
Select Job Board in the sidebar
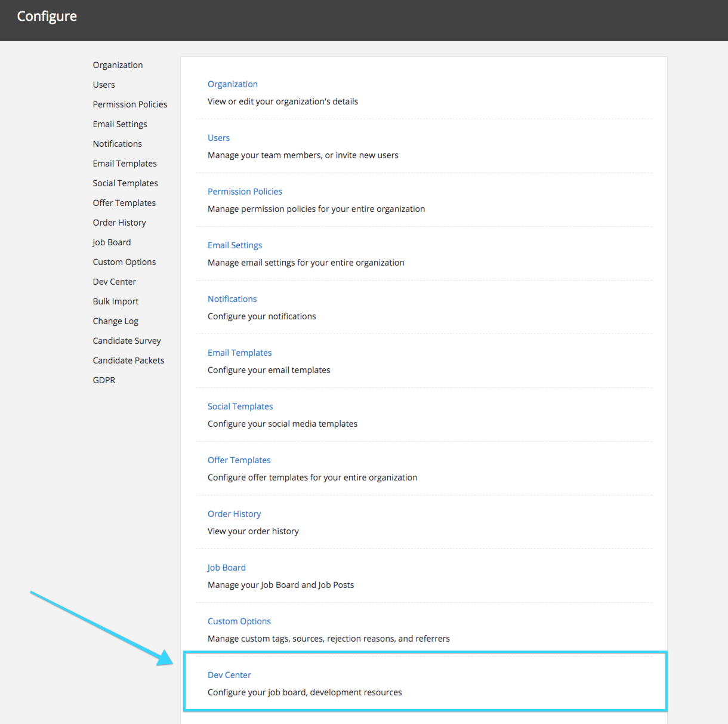pyautogui.click(x=112, y=242)
